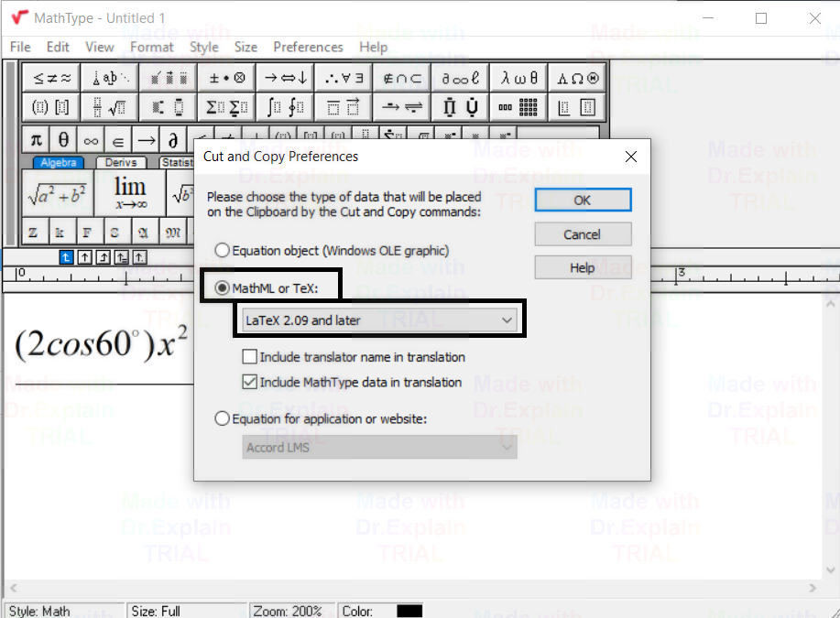Insert the double-struck Z symbol
This screenshot has width=840, height=618.
[33, 233]
